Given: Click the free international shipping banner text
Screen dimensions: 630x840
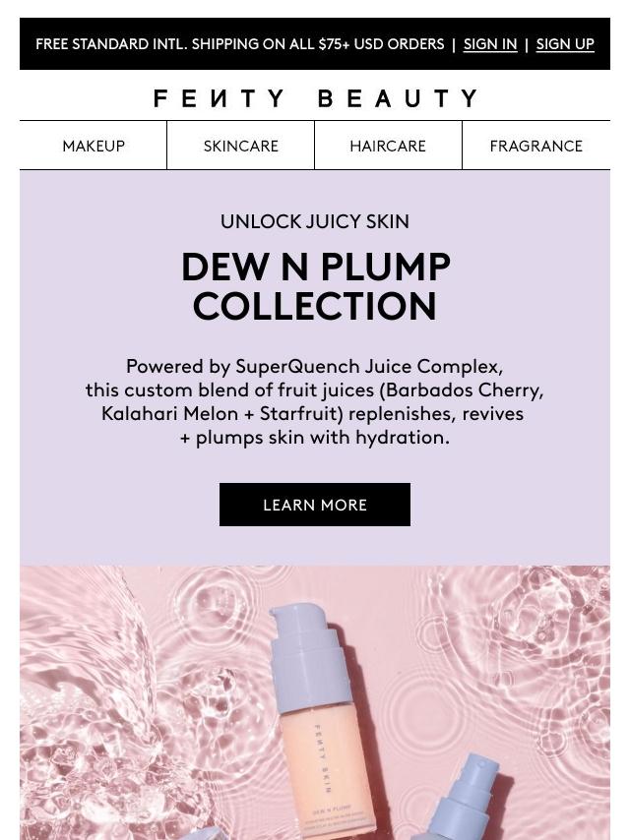Looking at the screenshot, I should (x=239, y=44).
